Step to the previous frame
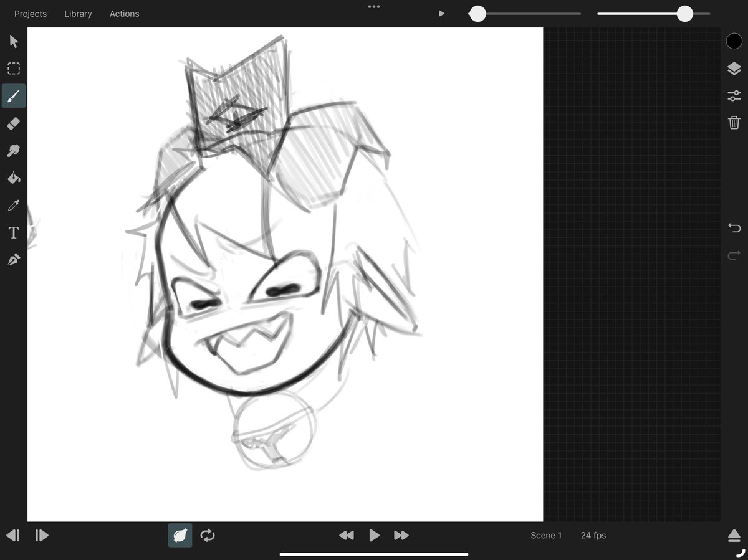 (13, 535)
